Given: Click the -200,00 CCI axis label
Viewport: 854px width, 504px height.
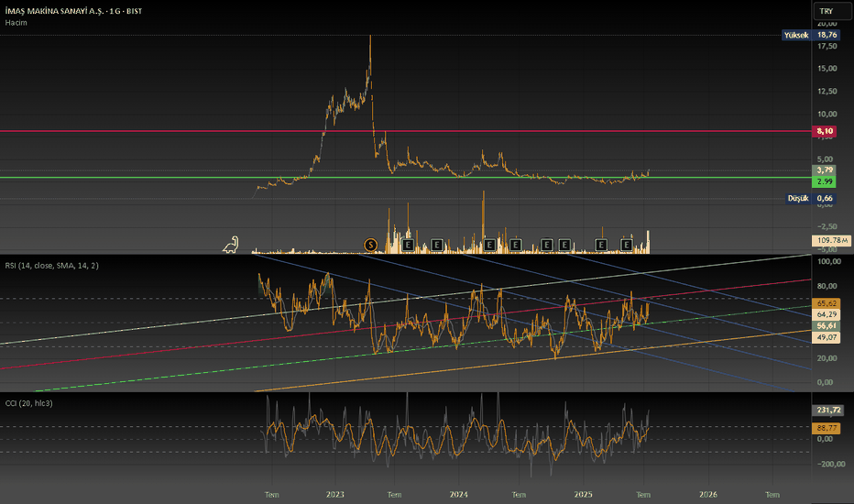Looking at the screenshot, I should 829,465.
